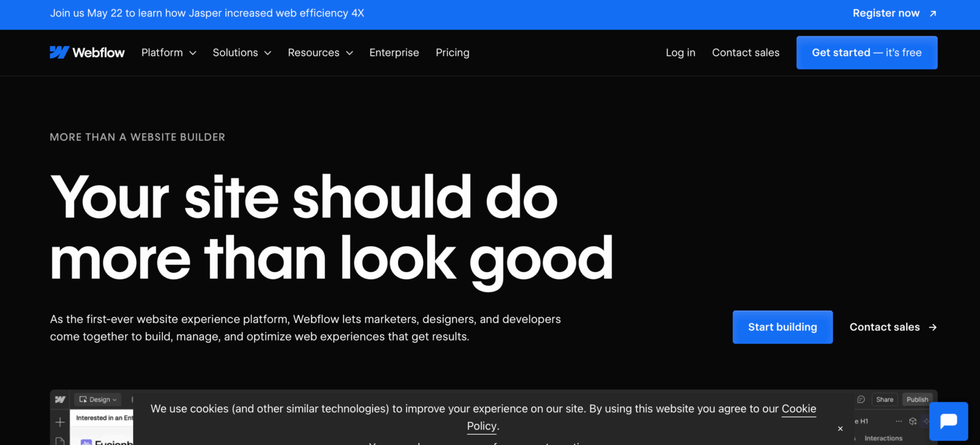Image resolution: width=980 pixels, height=445 pixels.
Task: Open the Resources navigation menu
Action: click(321, 53)
